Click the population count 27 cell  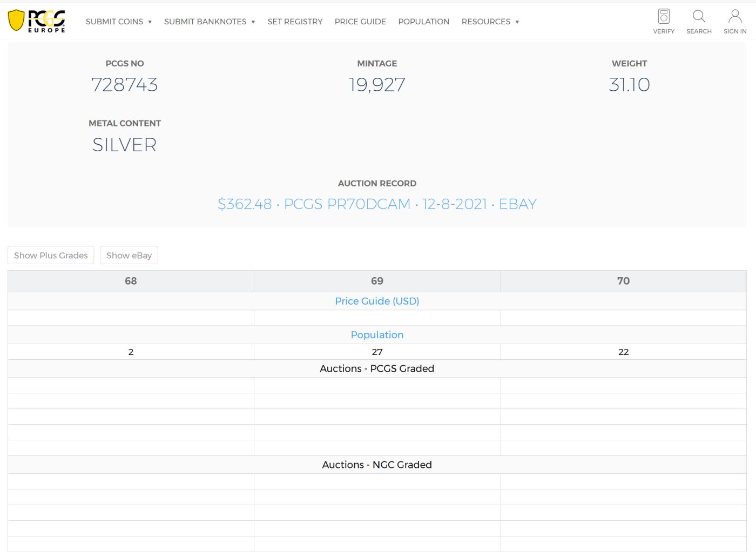pos(377,352)
